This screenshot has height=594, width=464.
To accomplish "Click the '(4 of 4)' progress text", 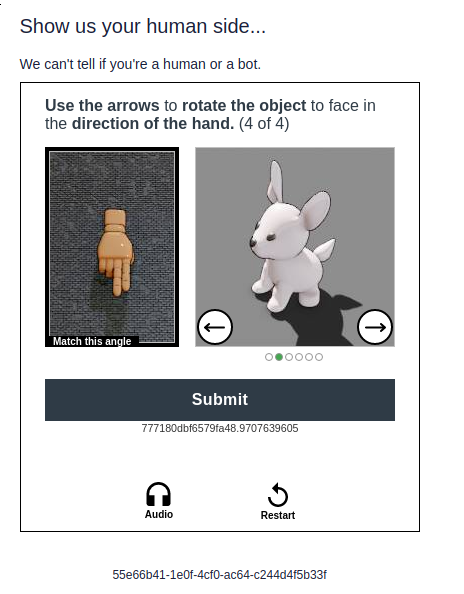I will coord(264,124).
